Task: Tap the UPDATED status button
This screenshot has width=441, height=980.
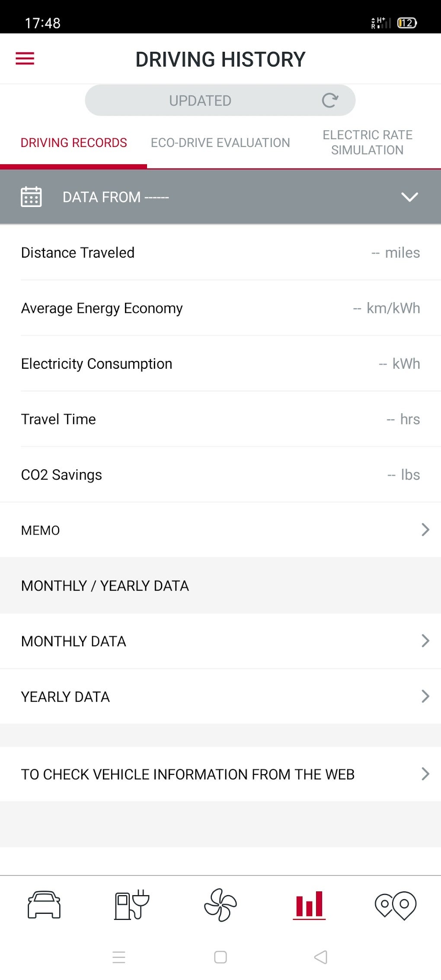Action: (x=200, y=100)
